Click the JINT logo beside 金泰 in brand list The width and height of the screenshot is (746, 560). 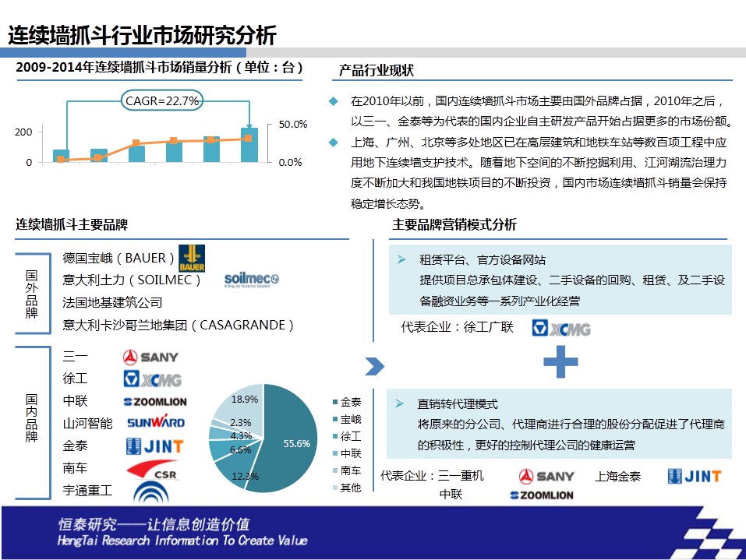pos(155,446)
